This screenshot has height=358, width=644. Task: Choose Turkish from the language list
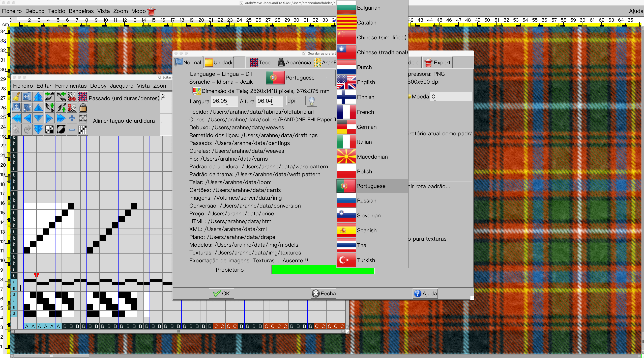click(372, 260)
